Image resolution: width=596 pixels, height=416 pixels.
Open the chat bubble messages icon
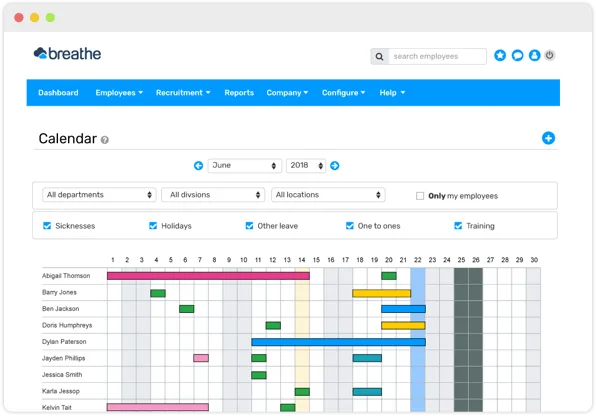[x=517, y=56]
